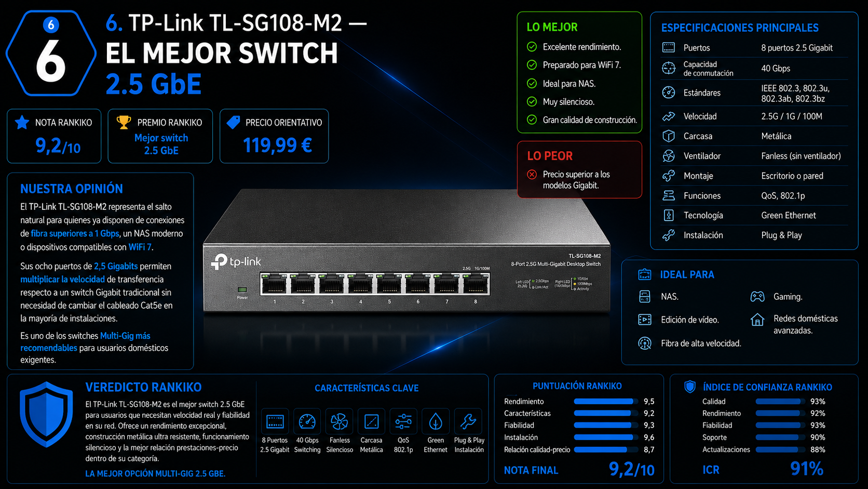Click the Fanless Silencioso fan icon
The width and height of the screenshot is (868, 489).
[x=340, y=421]
